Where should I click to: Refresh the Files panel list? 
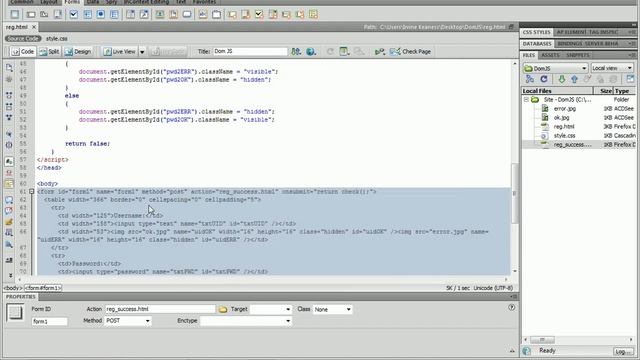click(544, 79)
